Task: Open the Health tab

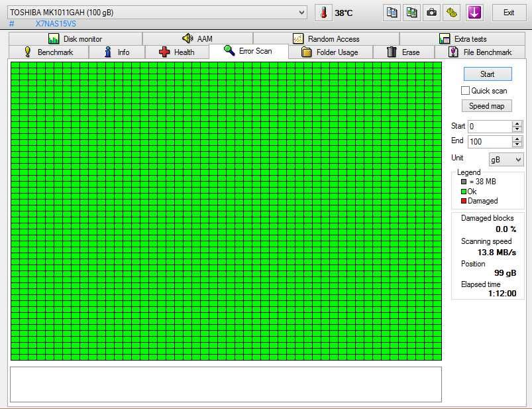Action: coord(177,52)
